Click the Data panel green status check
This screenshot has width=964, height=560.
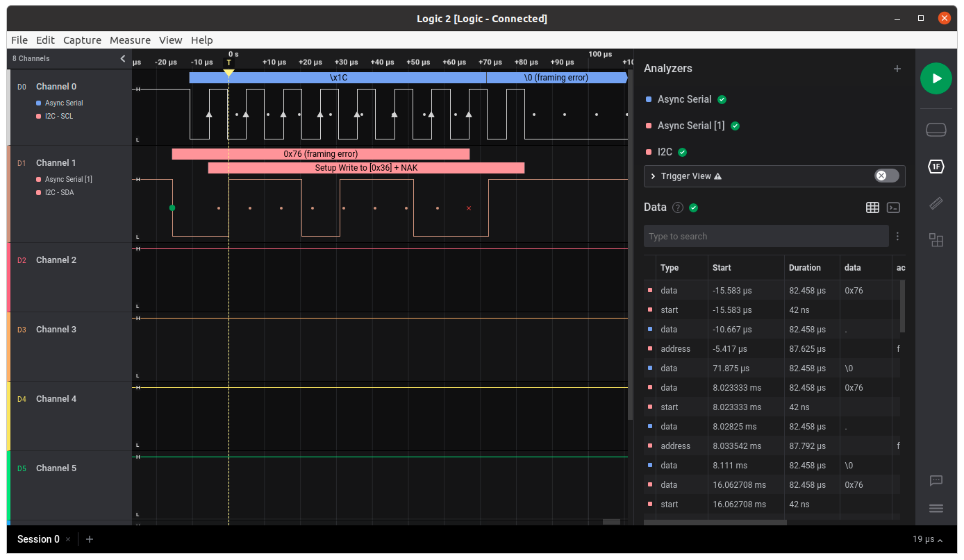(x=693, y=207)
